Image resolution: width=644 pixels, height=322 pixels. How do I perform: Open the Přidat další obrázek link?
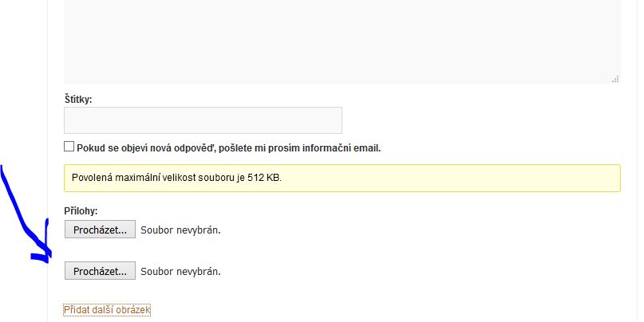click(x=107, y=310)
